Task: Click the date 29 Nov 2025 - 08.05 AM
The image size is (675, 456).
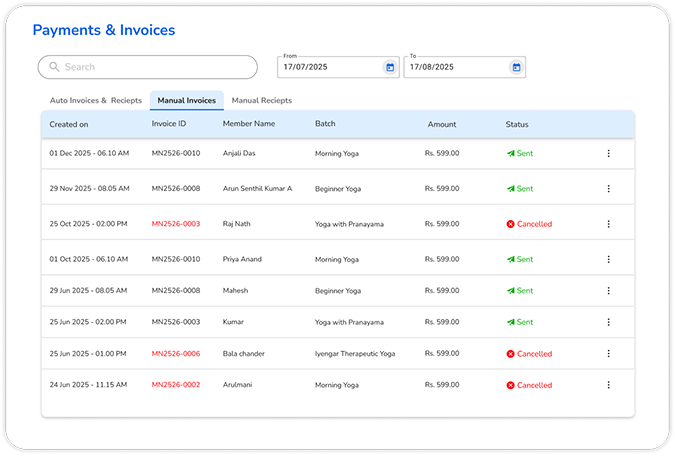Action: click(89, 189)
